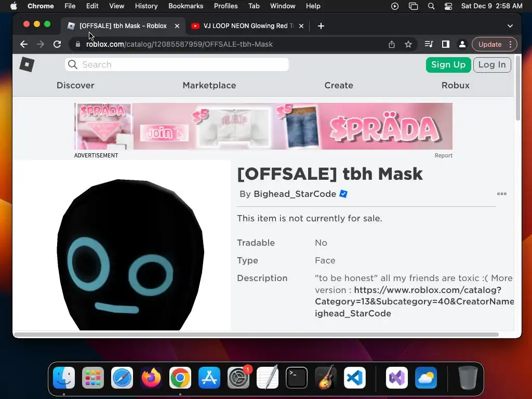The height and width of the screenshot is (399, 532).
Task: Open the roblox.com catalog link in the description
Action: point(415,302)
